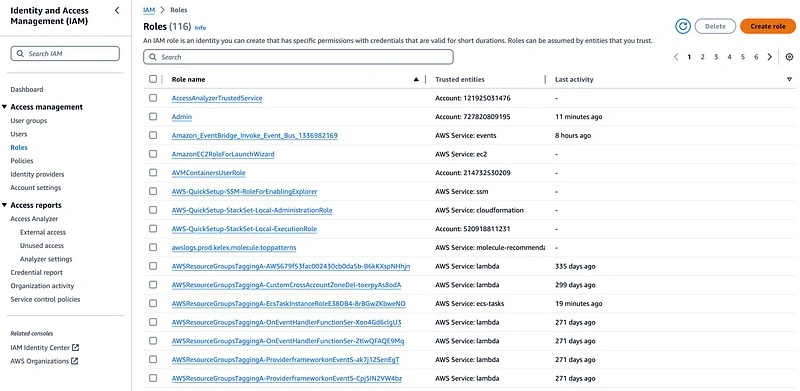The height and width of the screenshot is (391, 800).
Task: Check the AWS-QuickSetup-StackSet-Local-ExecutionRole checkbox
Action: pyautogui.click(x=153, y=229)
